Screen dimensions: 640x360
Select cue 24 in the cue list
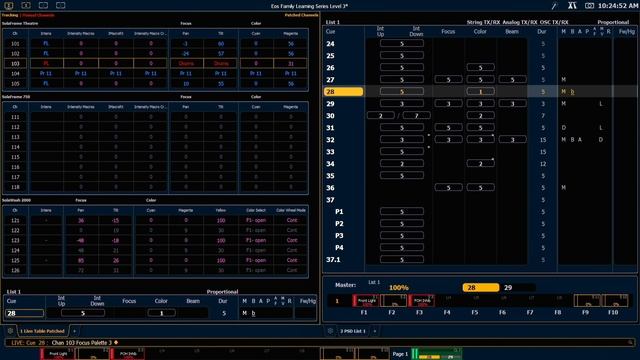(x=331, y=44)
